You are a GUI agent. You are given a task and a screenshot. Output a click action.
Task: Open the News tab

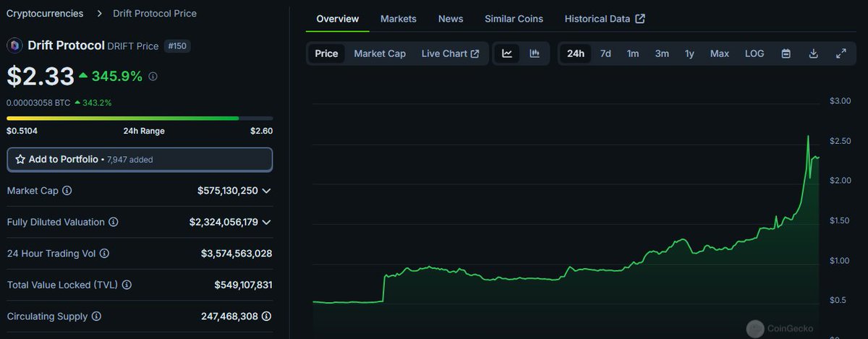click(x=451, y=19)
